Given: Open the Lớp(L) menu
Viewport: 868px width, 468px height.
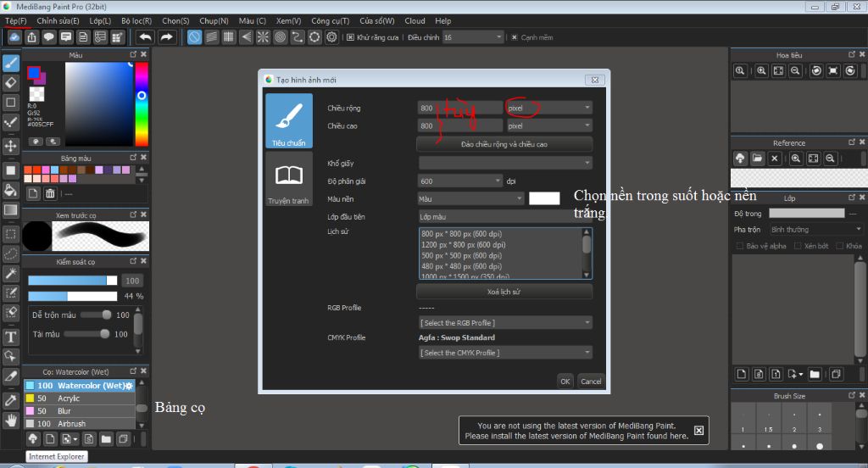Looking at the screenshot, I should point(100,20).
